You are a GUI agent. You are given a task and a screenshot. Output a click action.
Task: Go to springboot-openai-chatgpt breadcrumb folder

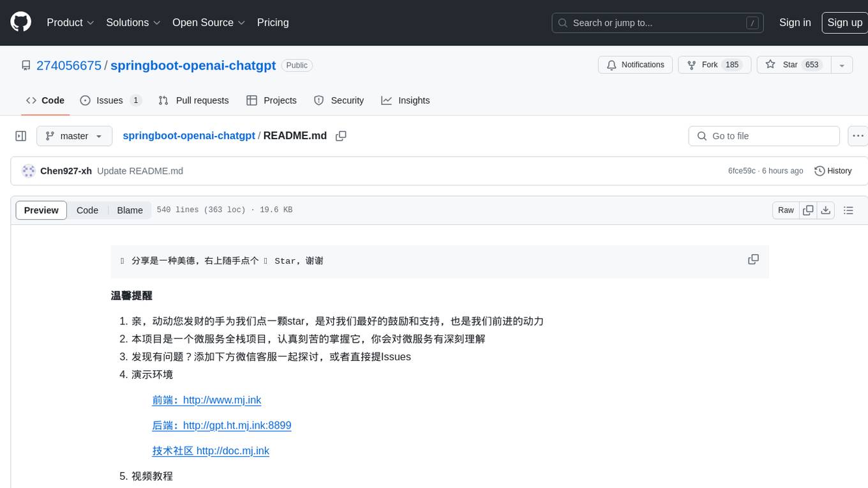(x=189, y=136)
